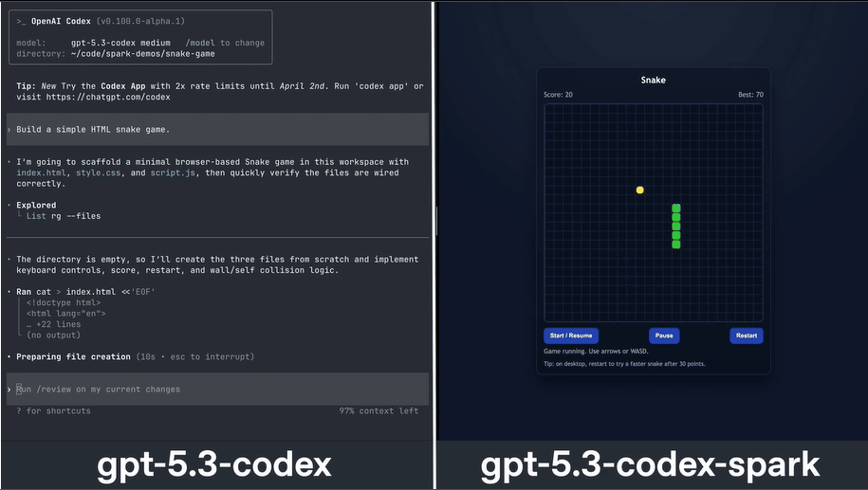
Task: Click the 'Explored' section heading
Action: coord(36,205)
